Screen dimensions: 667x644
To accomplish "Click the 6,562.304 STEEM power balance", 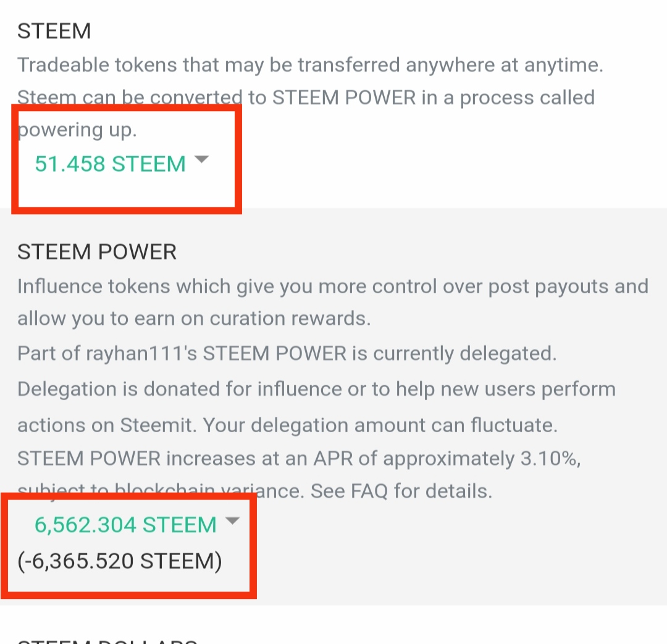I will (x=125, y=525).
